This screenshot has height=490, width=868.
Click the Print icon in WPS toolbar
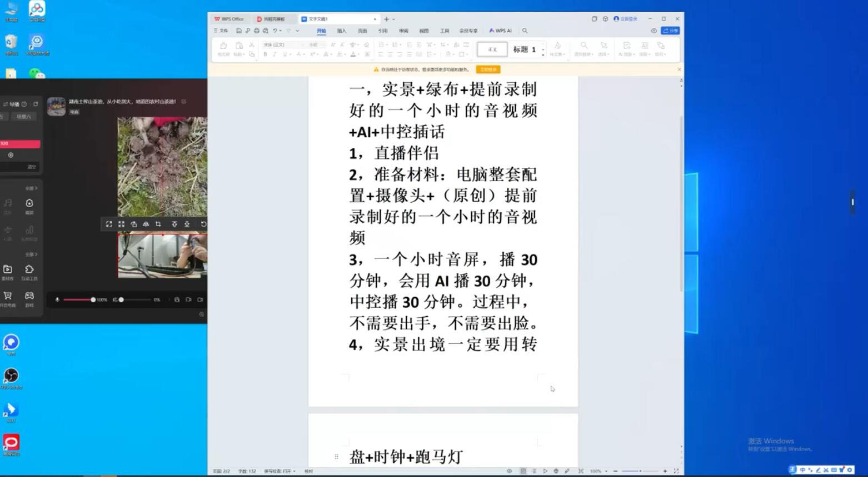pos(257,31)
